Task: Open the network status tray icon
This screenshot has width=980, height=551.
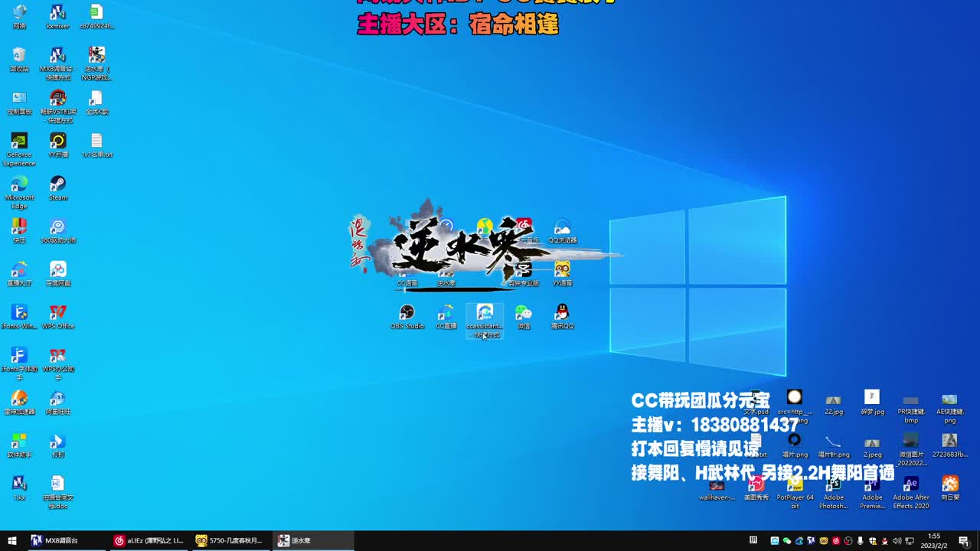Action: pos(910,540)
